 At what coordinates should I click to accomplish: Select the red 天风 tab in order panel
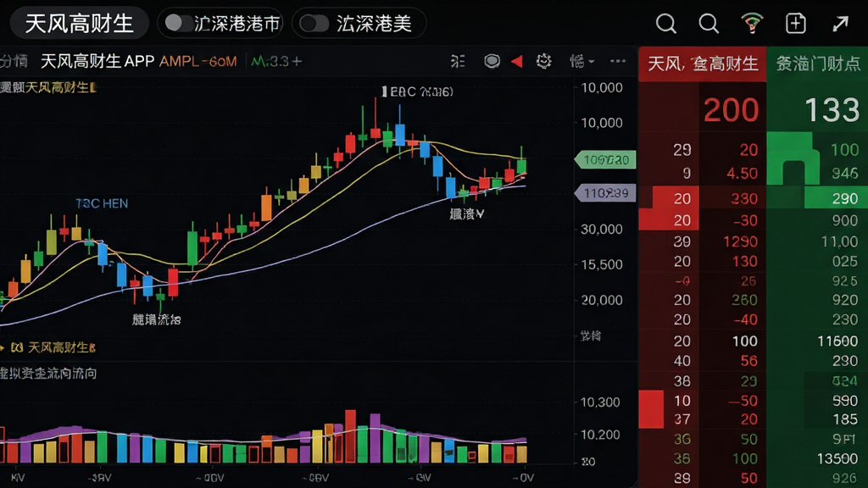coord(703,64)
